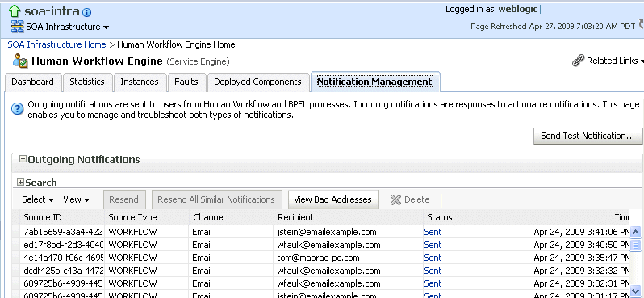Viewport: 644px width, 298px height.
Task: Select the Notification Management tab
Action: click(374, 82)
